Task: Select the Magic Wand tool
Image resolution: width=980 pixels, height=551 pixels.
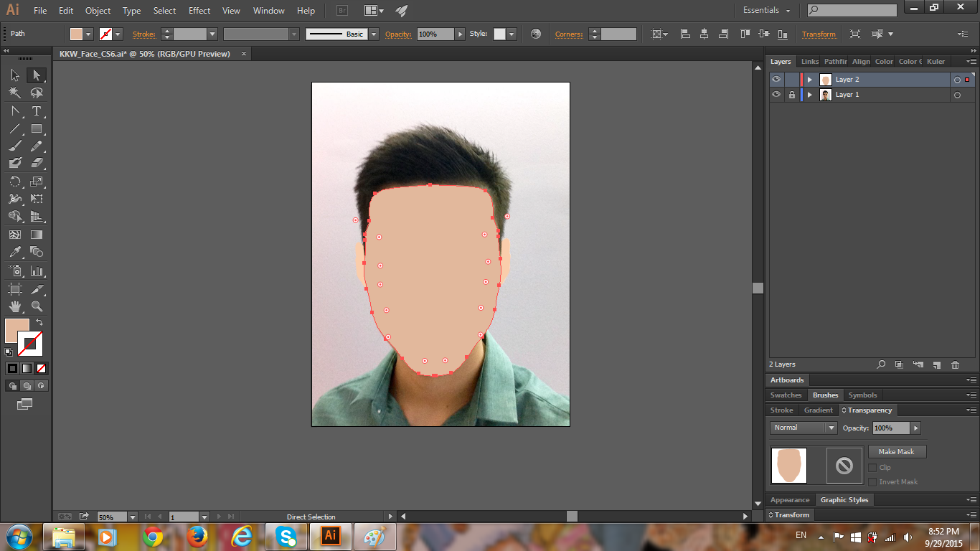Action: [x=14, y=93]
